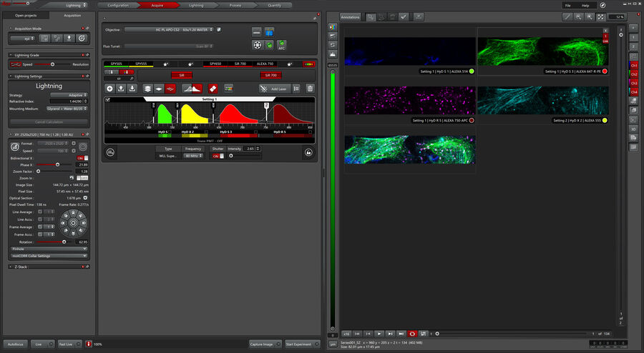Toggle the Ch2 channel button
Screen dimensions: 644x353
[633, 74]
